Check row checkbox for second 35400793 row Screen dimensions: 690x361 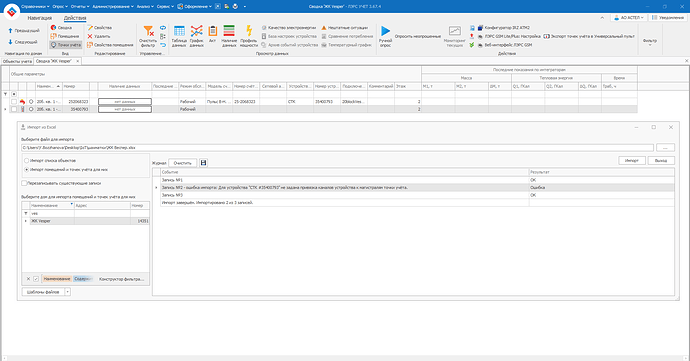coord(14,109)
